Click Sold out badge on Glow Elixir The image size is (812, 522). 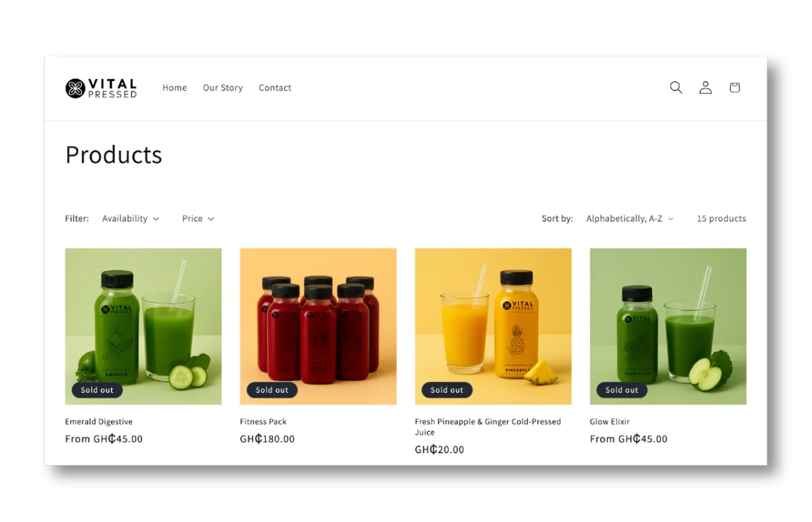622,390
